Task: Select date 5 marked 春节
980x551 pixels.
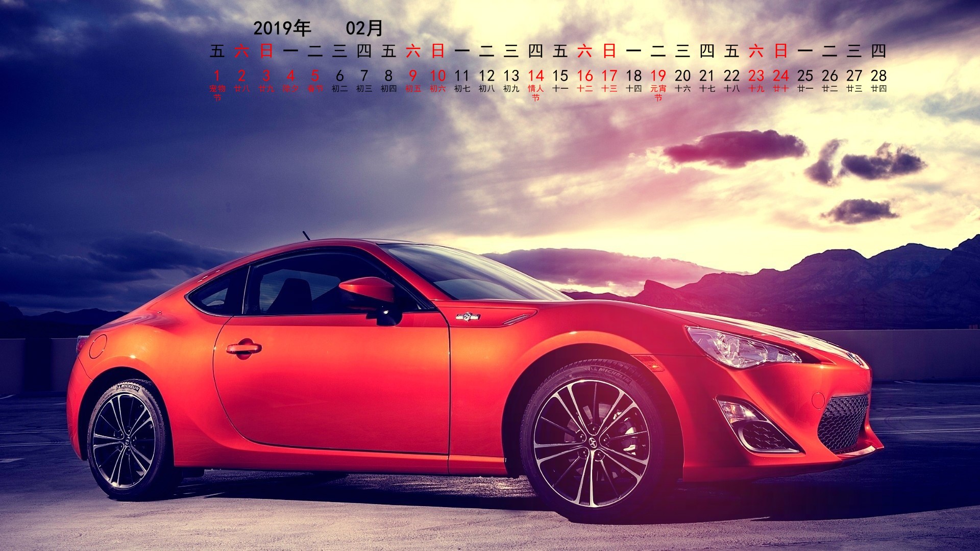Action: [x=315, y=76]
